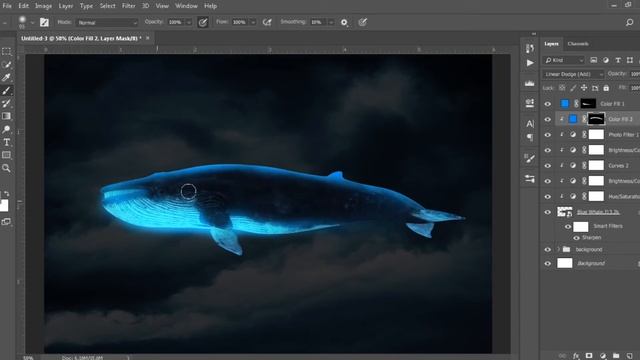Image resolution: width=640 pixels, height=360 pixels.
Task: Select the Rectangle shape tool
Action: (x=6, y=155)
